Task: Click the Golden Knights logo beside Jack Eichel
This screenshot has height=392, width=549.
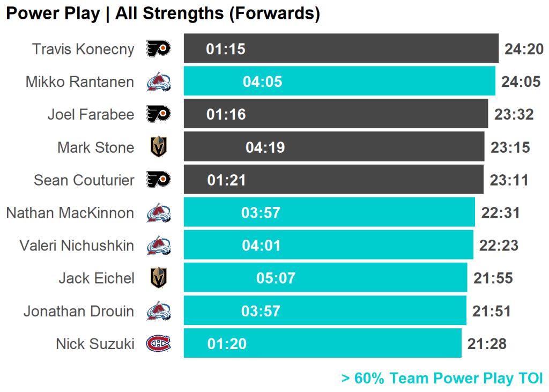Action: (159, 278)
